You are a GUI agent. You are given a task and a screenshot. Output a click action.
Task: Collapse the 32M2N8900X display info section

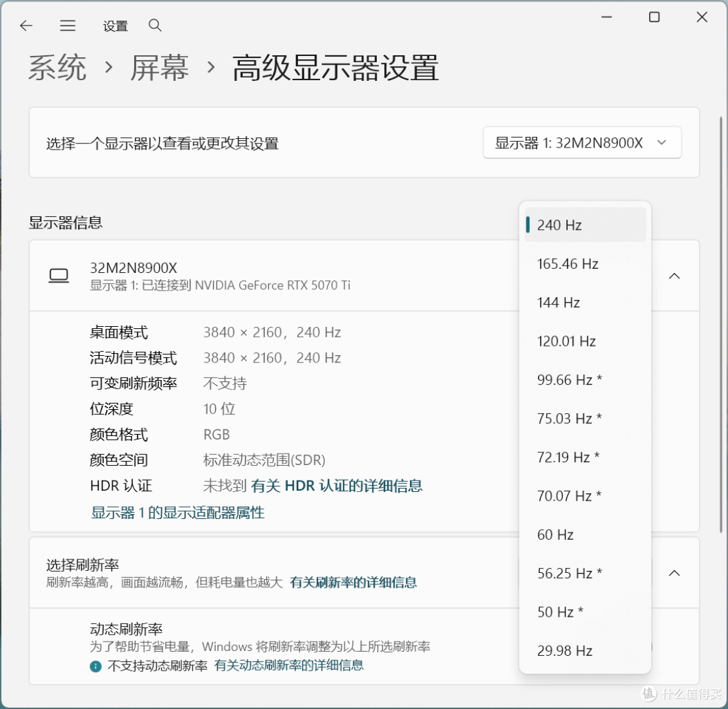tap(674, 276)
